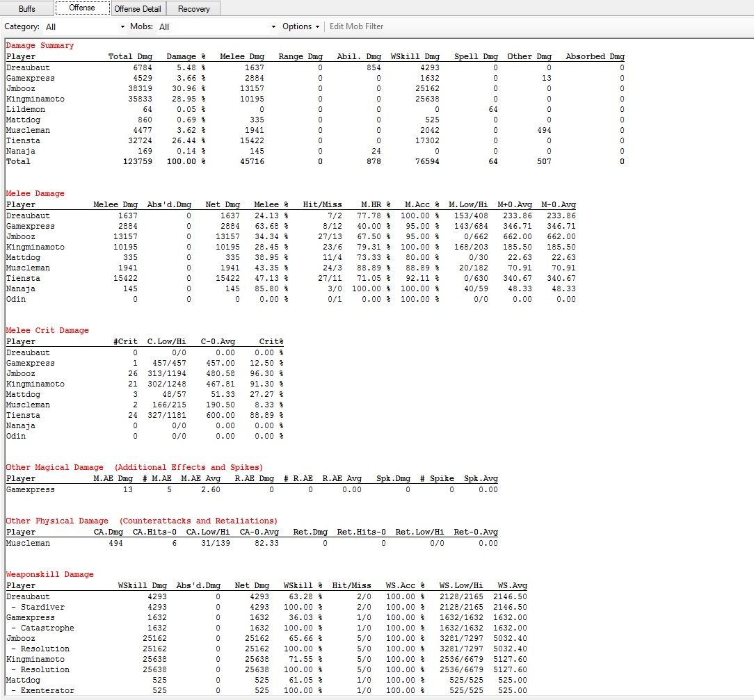Select the Melee Crit Damage heading
754x700 pixels.
(47, 330)
